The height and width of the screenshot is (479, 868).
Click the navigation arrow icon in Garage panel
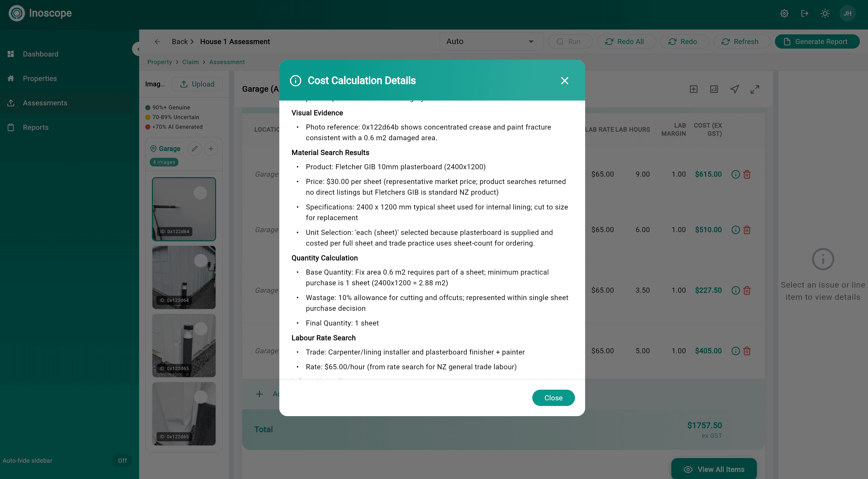(x=734, y=89)
